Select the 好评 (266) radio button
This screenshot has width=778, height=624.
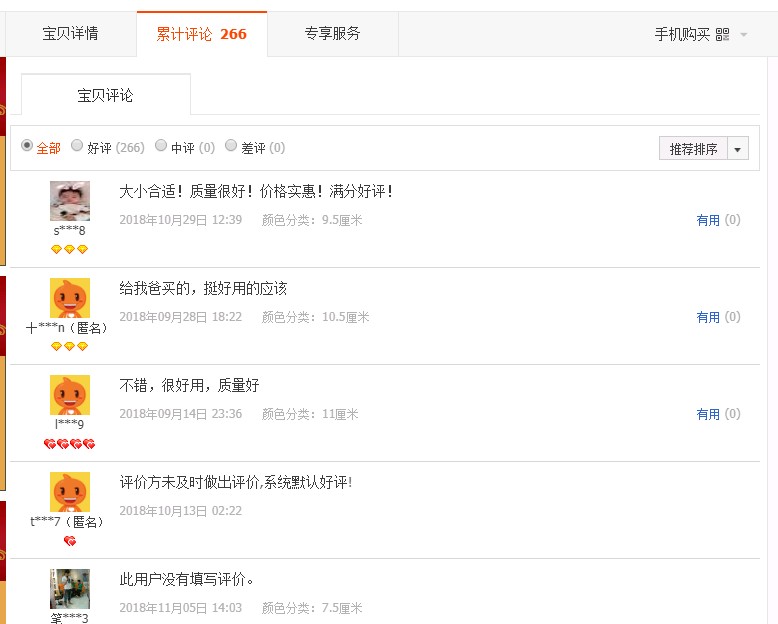[x=77, y=145]
